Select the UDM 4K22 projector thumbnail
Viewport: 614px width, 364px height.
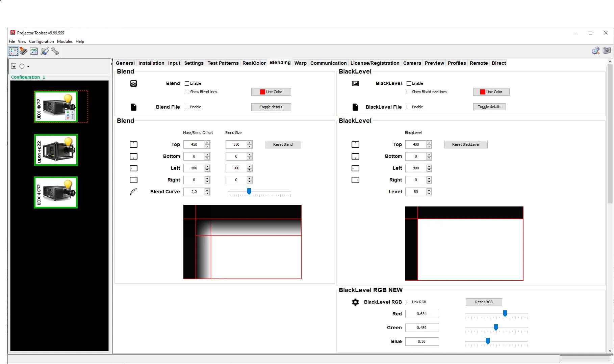coord(56,150)
